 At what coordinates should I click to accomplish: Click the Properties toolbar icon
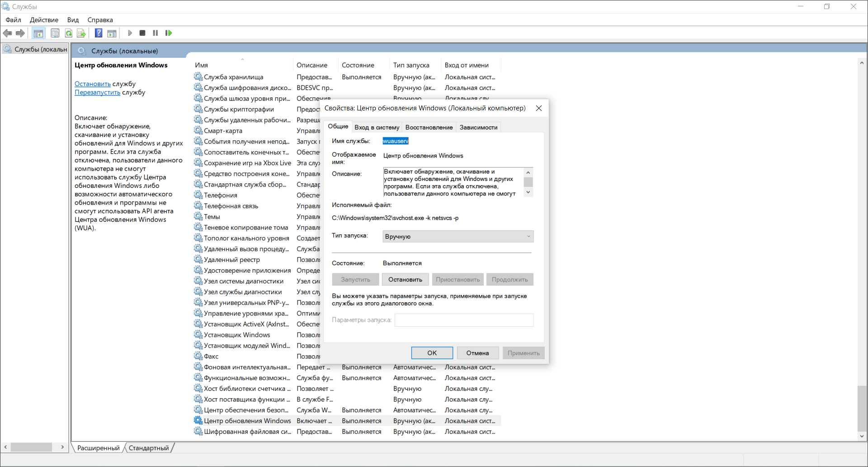point(55,33)
